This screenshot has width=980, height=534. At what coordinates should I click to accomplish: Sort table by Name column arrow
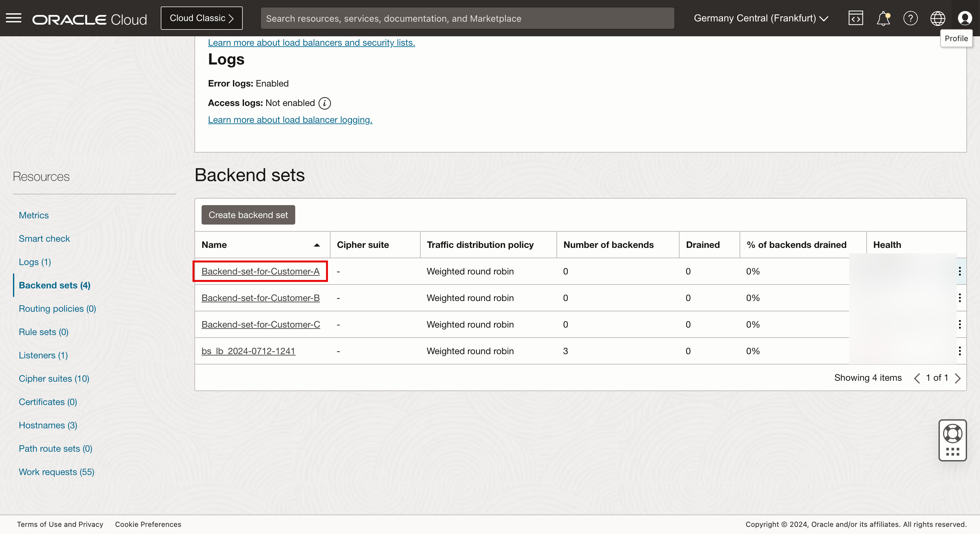[x=317, y=245]
